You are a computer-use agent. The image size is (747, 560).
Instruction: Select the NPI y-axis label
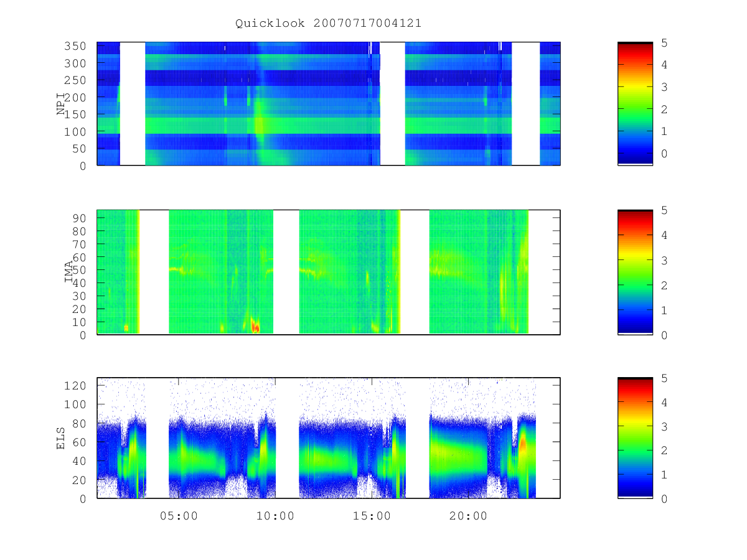pyautogui.click(x=61, y=104)
